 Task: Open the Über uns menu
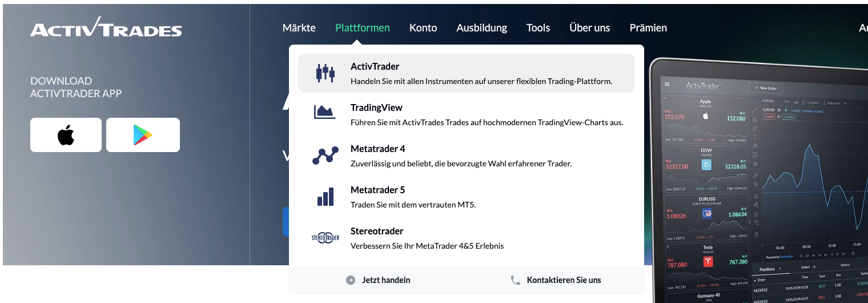590,27
